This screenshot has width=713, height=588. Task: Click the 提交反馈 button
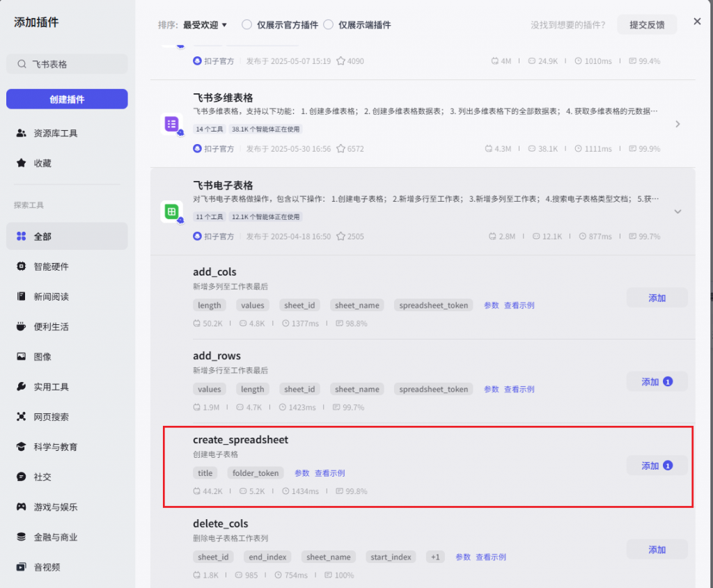647,24
